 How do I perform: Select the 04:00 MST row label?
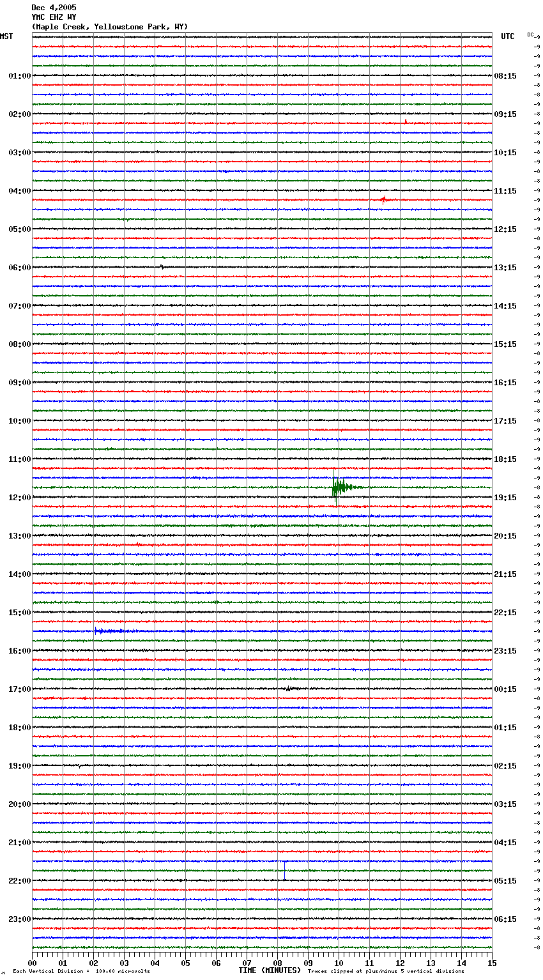[x=19, y=191]
